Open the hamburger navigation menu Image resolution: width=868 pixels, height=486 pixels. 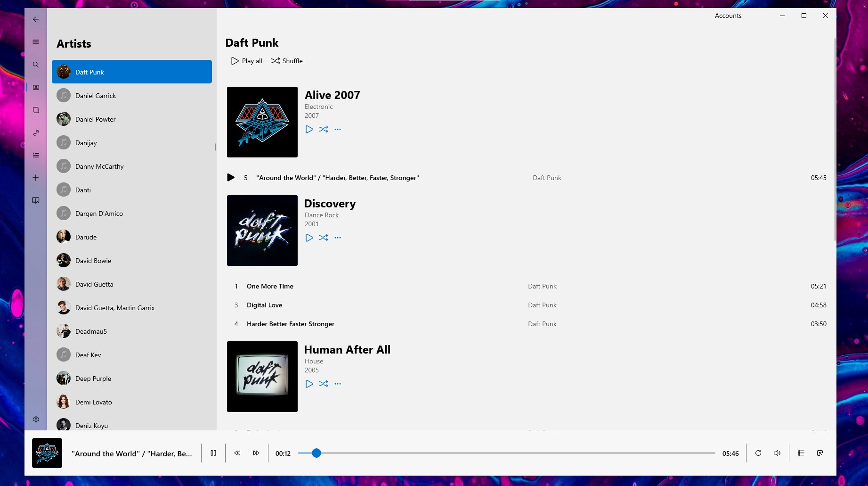pyautogui.click(x=36, y=42)
